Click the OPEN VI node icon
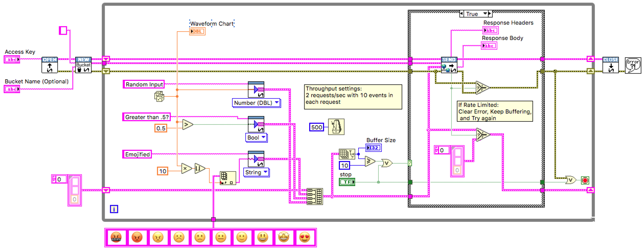Viewport: 644px width, 249px height. click(x=50, y=65)
